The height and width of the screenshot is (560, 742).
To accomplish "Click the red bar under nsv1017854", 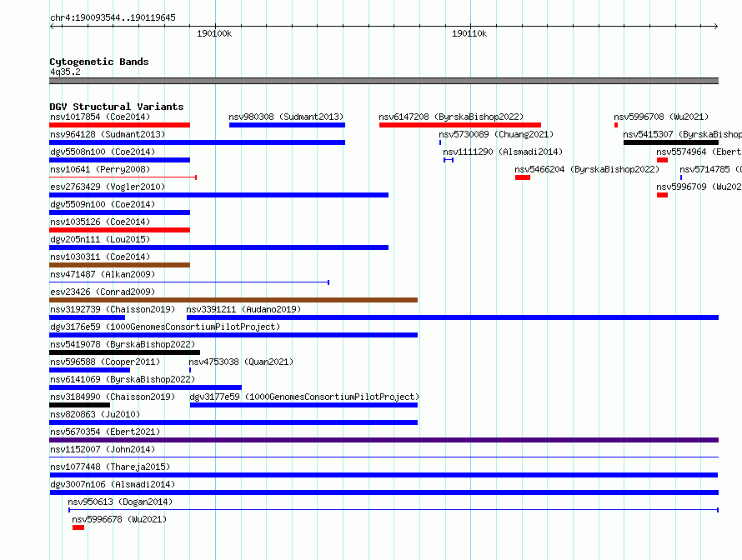I will point(119,125).
